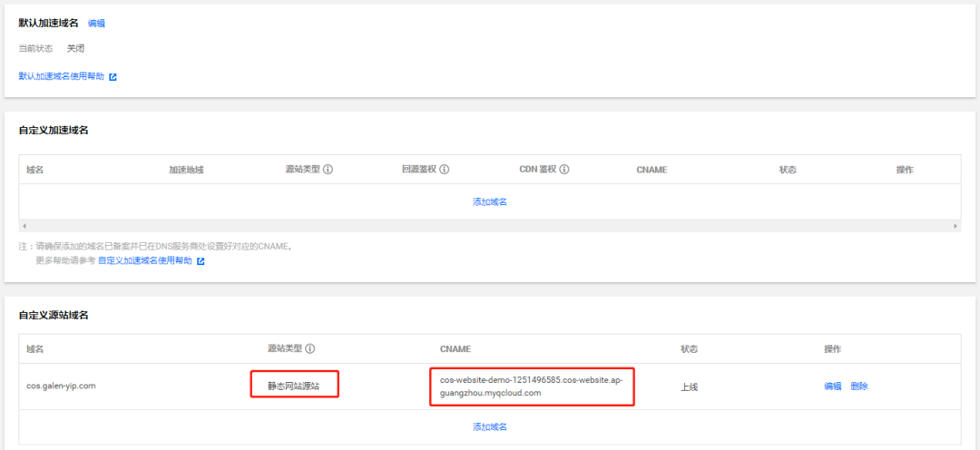Open the 自定义加速域名使用帮助 link
The height and width of the screenshot is (450, 980).
(145, 261)
